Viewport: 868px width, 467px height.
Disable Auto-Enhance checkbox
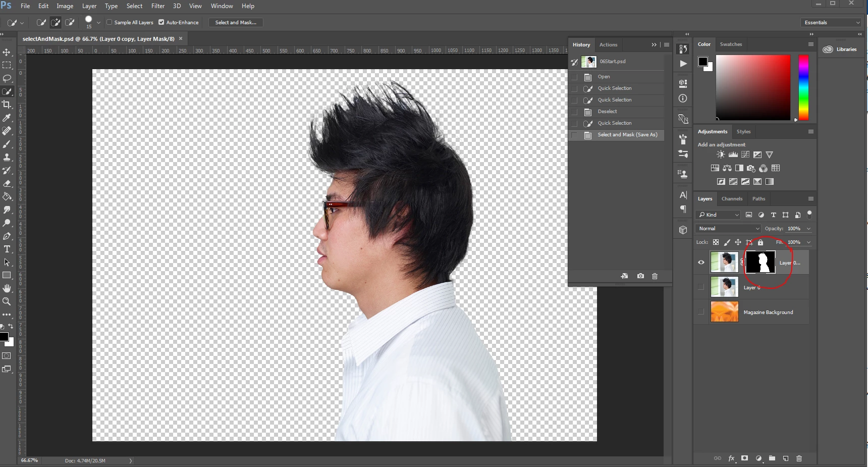(161, 22)
